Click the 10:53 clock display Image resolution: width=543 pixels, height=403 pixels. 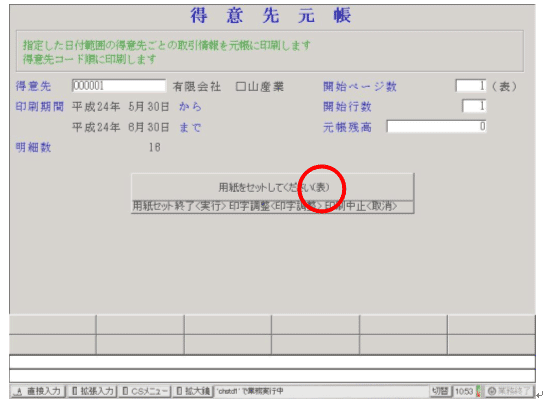464,391
